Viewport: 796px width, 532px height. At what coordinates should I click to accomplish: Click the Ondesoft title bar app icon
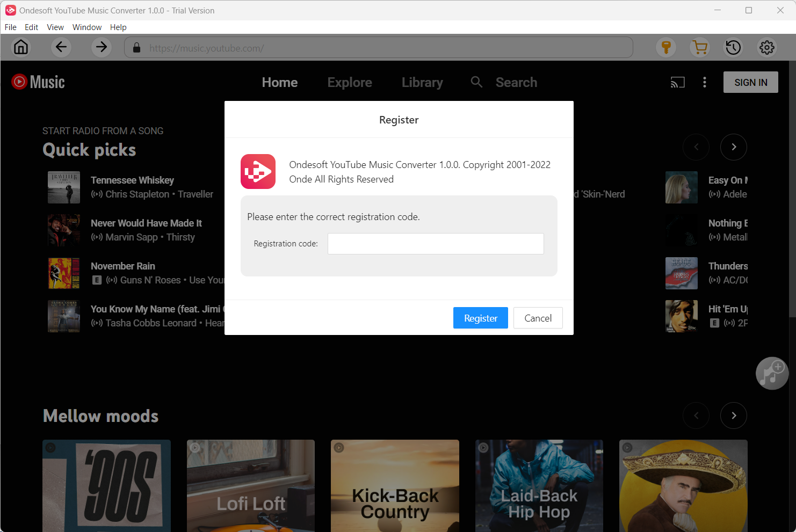10,10
